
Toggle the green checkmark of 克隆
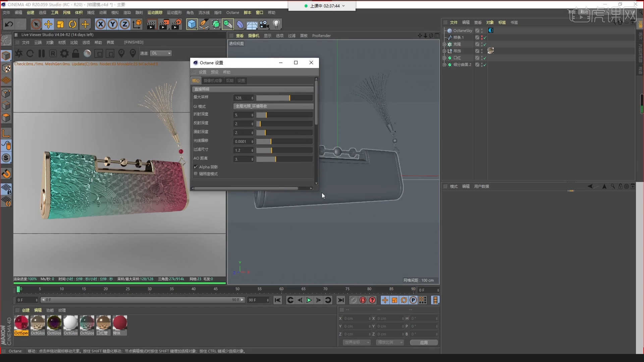click(485, 44)
